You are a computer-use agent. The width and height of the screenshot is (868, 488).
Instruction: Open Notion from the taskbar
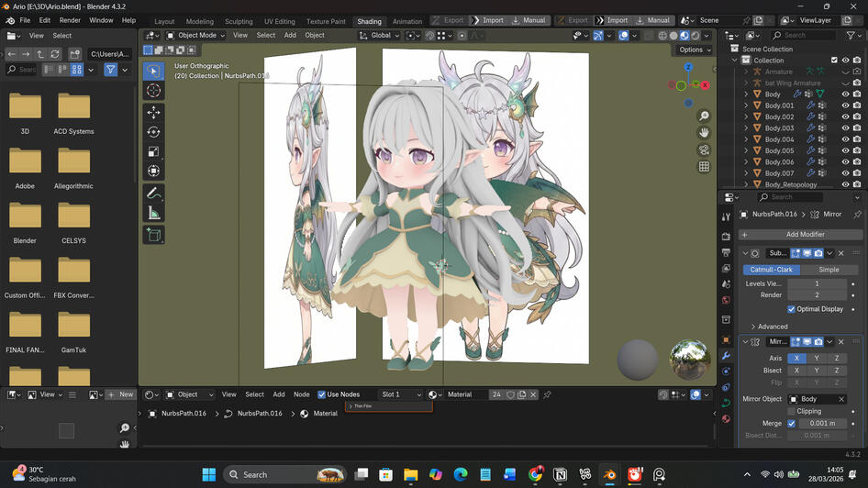(560, 474)
